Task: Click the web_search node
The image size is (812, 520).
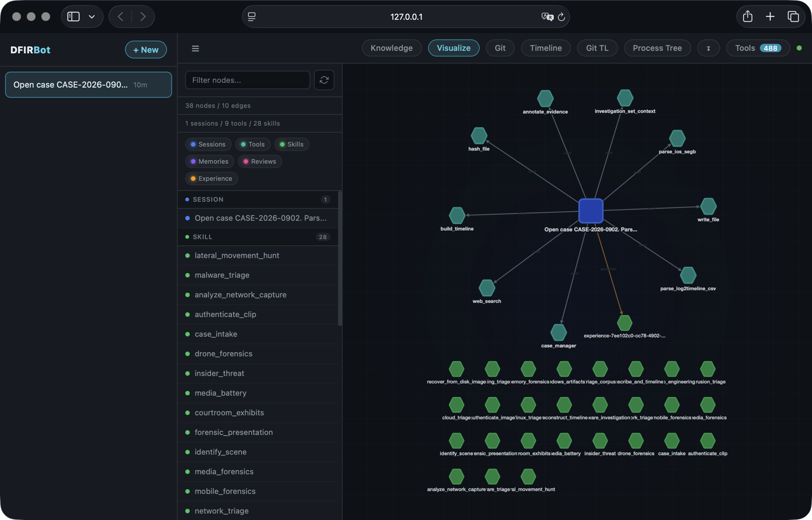Action: (x=487, y=288)
